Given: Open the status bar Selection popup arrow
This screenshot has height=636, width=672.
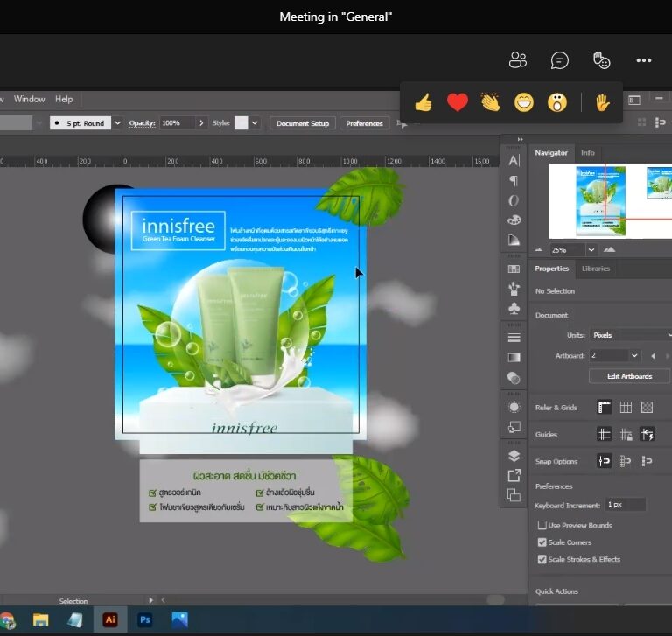Looking at the screenshot, I should [150, 600].
